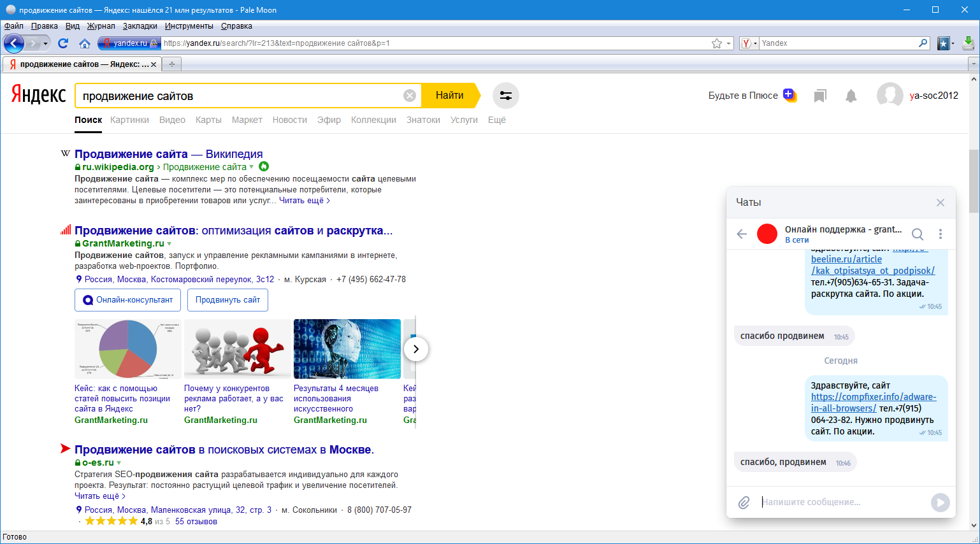Expand 'Читать ещё' under the o-es.ru result
Viewport: 980px width, 544px height.
pos(100,496)
